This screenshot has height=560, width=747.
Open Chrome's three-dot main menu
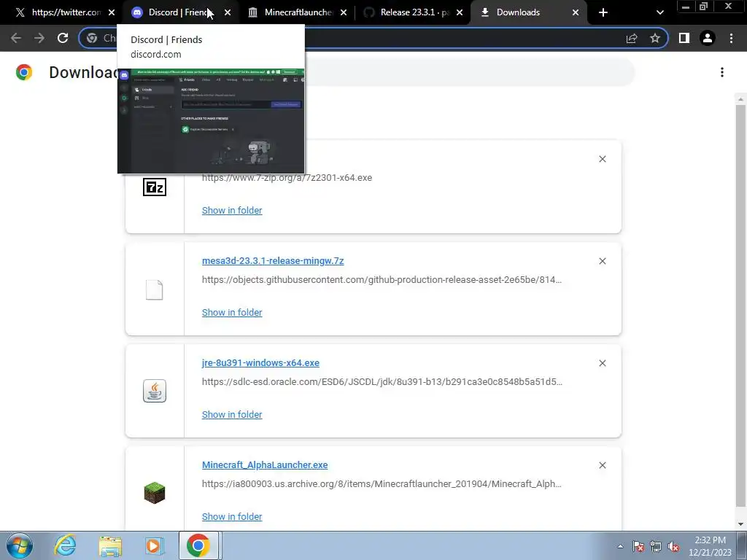[x=731, y=38]
